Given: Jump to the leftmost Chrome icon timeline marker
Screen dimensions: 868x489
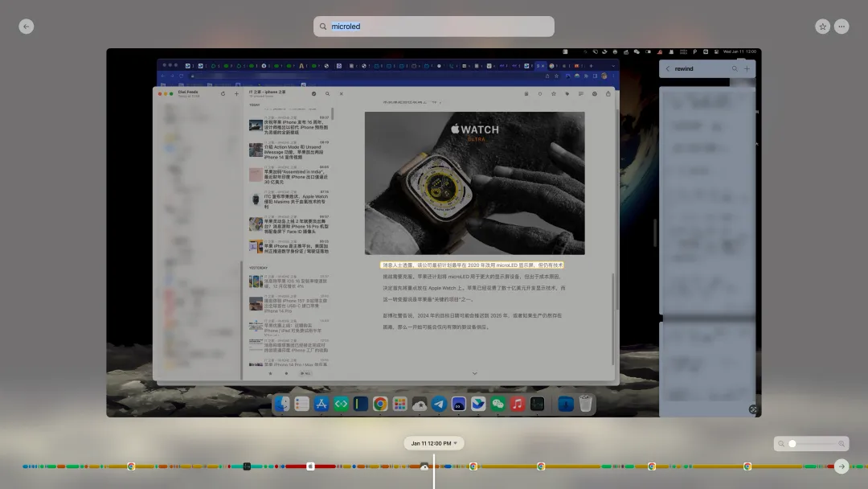Looking at the screenshot, I should click(131, 466).
